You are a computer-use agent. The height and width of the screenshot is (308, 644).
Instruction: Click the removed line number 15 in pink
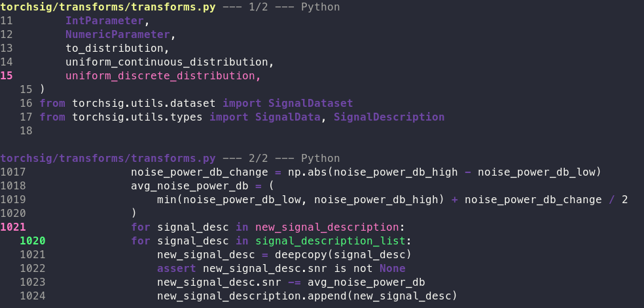pos(6,75)
